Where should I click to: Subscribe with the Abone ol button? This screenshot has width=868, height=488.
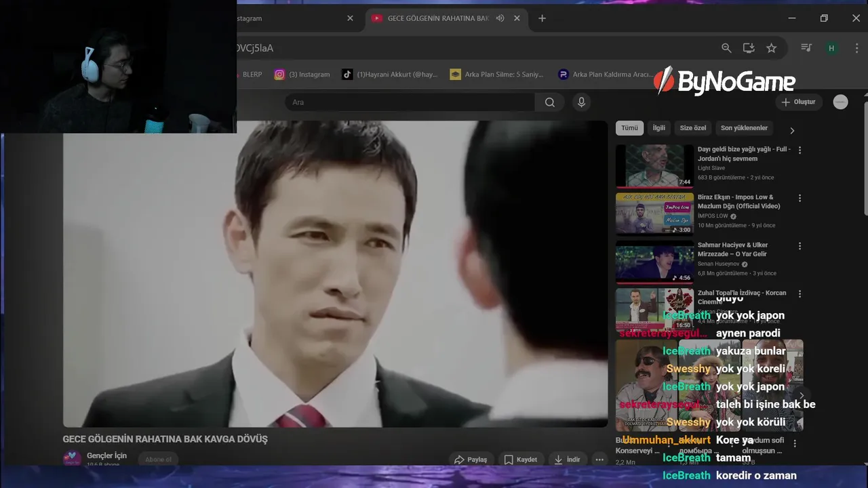(x=159, y=460)
